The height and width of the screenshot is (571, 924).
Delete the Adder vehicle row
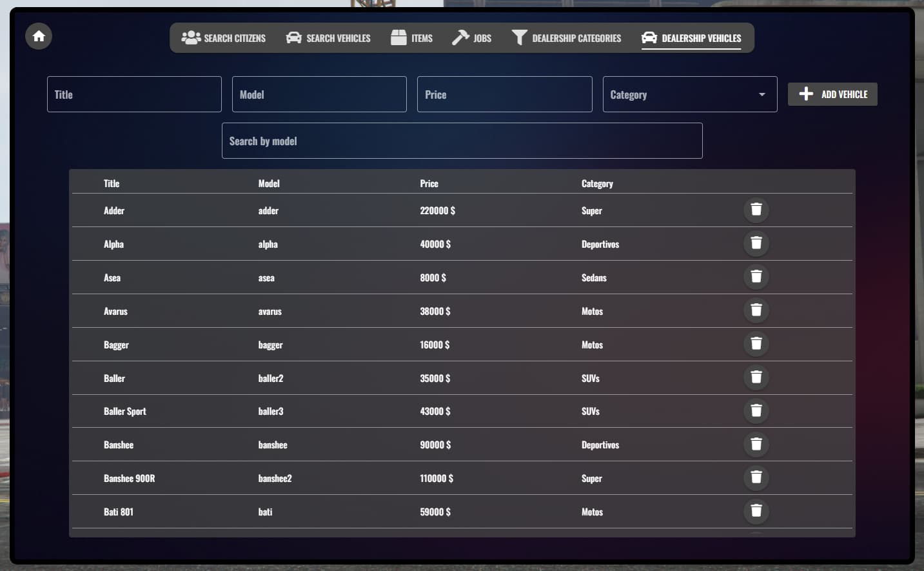756,210
